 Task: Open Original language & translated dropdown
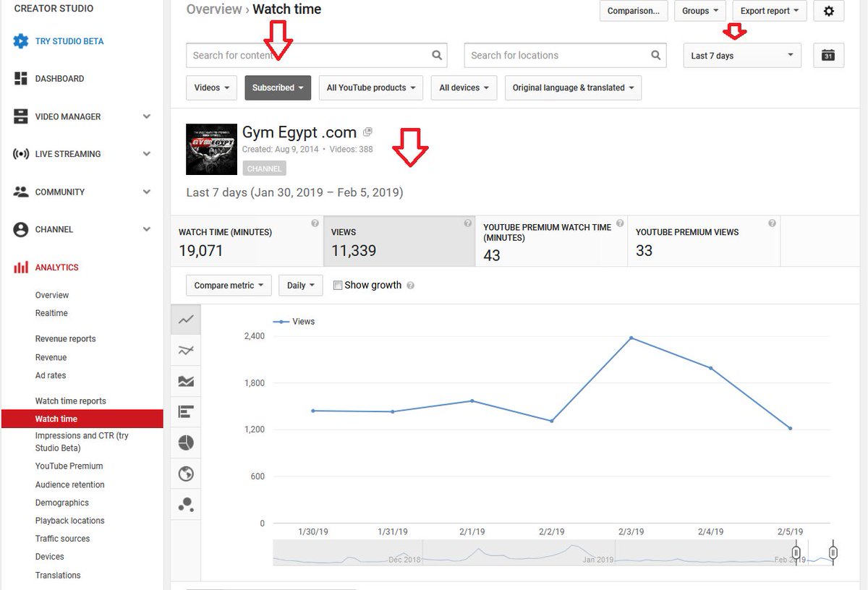click(x=573, y=87)
